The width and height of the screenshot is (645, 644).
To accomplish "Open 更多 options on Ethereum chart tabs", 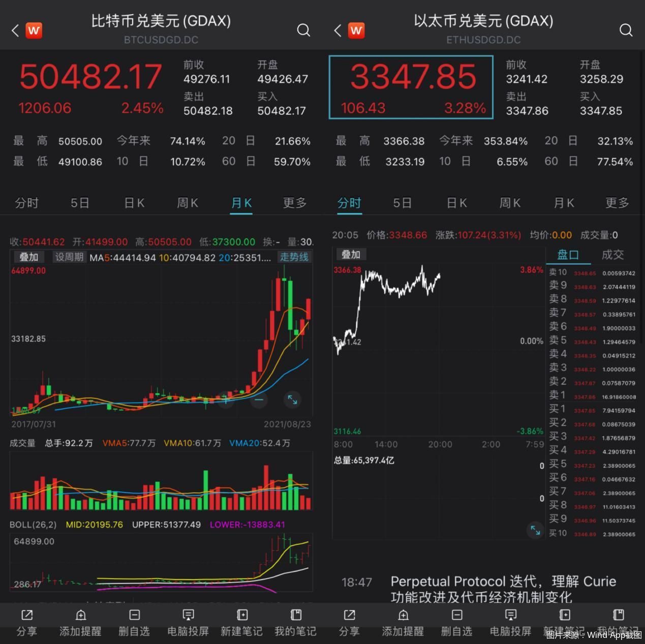I will 617,203.
